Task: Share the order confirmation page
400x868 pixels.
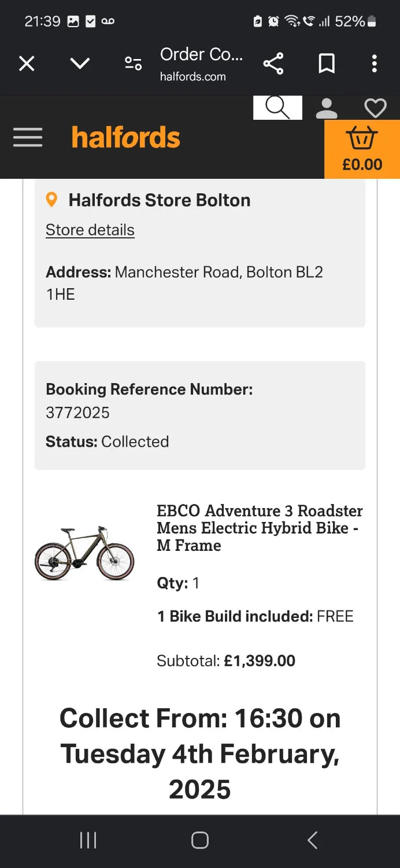Action: point(273,64)
